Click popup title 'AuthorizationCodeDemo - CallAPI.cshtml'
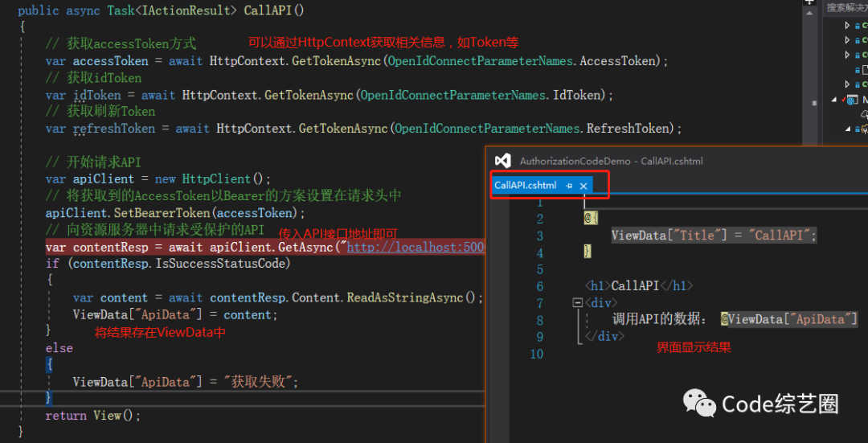The image size is (868, 443). click(x=611, y=161)
